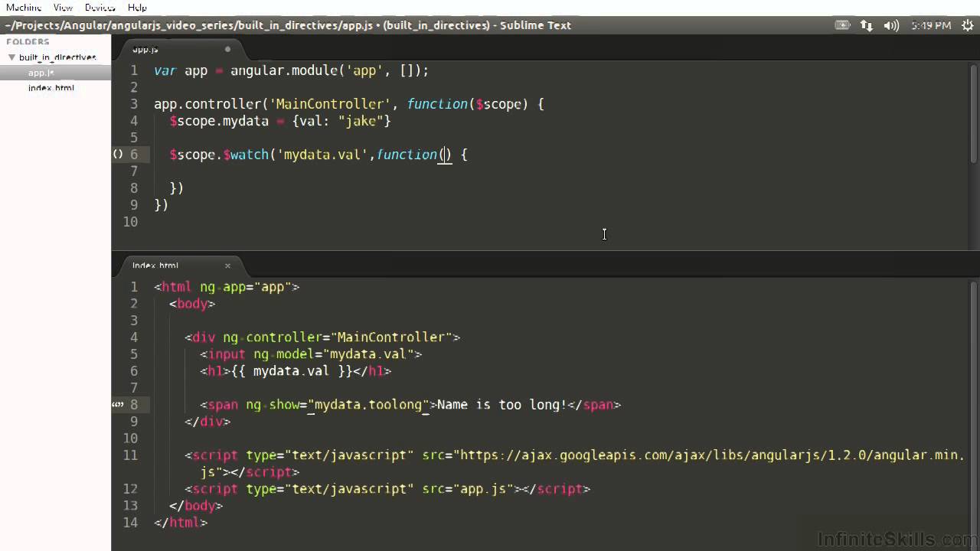The image size is (980, 551).
Task: Open the Devices menu
Action: point(100,7)
